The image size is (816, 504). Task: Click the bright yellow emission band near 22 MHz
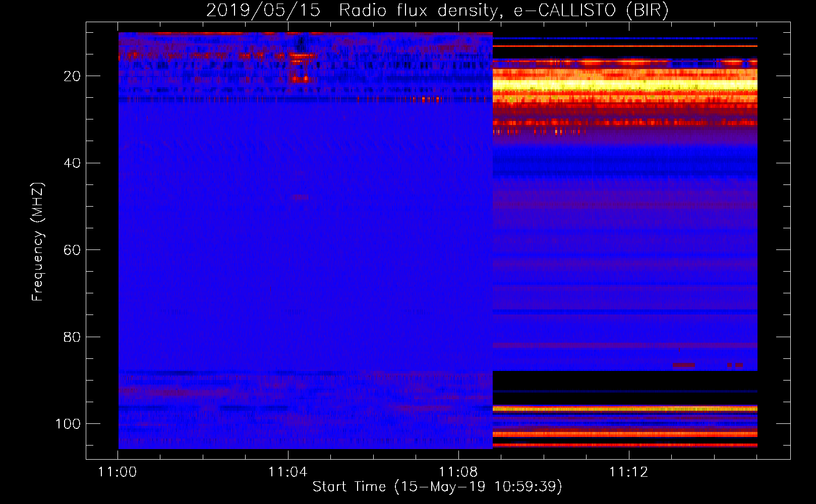(x=625, y=85)
